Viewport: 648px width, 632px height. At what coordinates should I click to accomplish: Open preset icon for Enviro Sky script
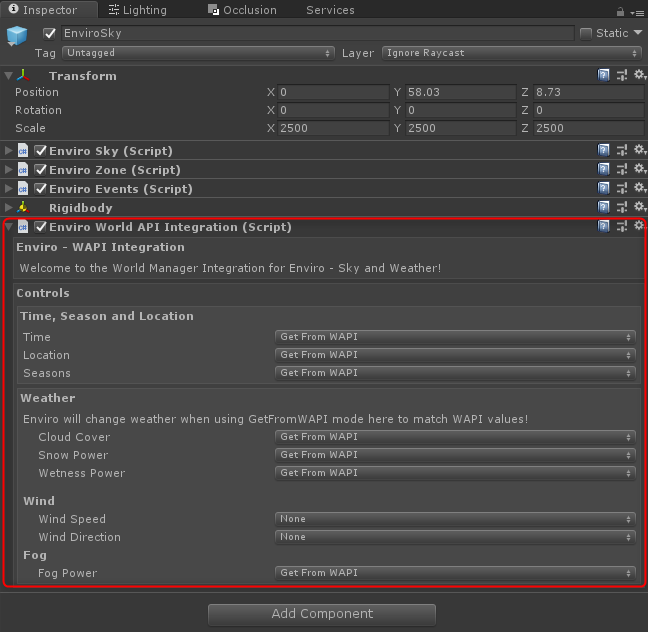(622, 150)
